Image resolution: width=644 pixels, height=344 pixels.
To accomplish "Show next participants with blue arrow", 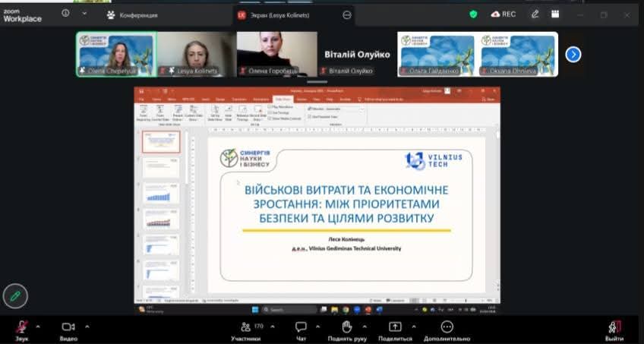I will [x=573, y=54].
